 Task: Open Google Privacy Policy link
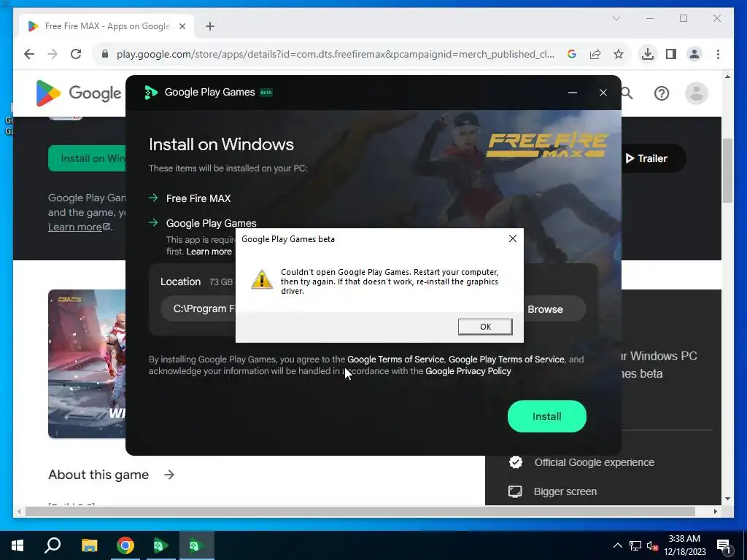coord(468,371)
